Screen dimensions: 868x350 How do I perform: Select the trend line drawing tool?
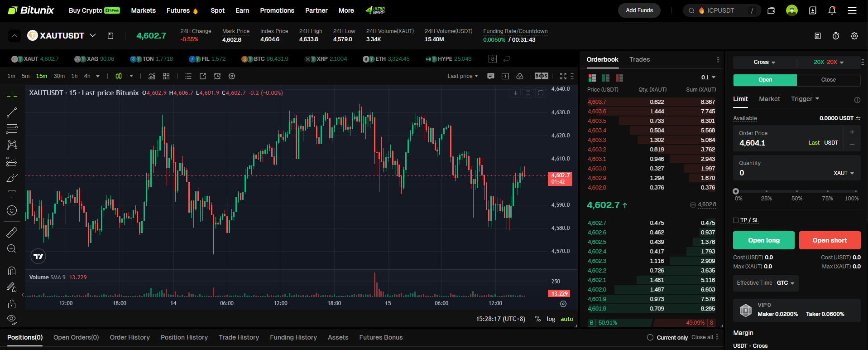pos(12,112)
